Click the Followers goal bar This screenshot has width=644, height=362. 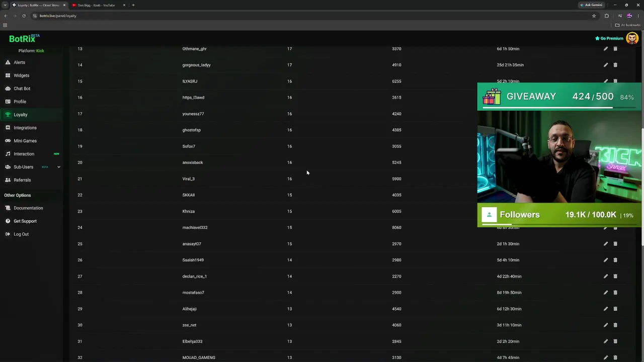[x=559, y=216]
